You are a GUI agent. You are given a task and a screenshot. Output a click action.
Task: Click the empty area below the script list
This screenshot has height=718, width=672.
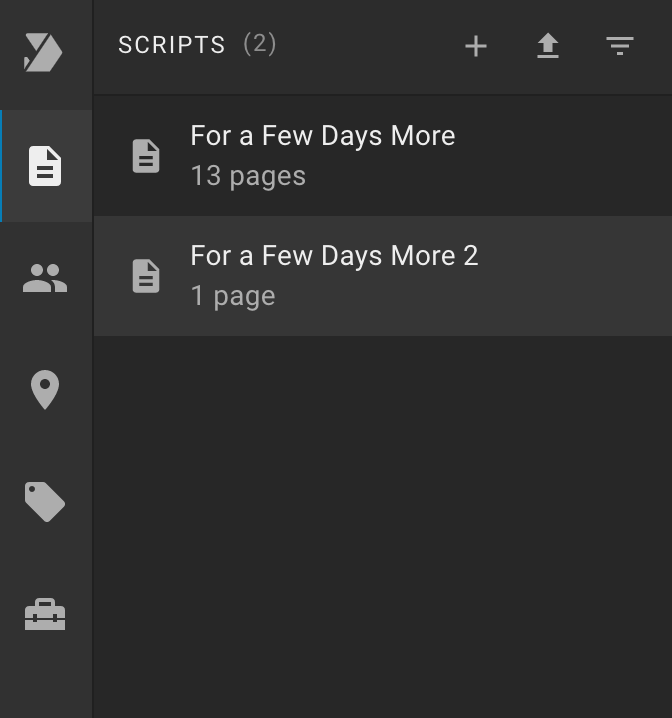(x=383, y=527)
